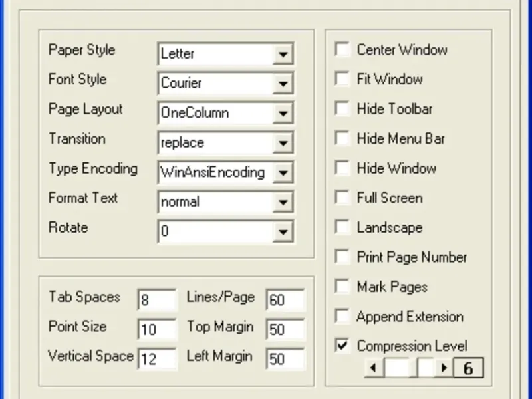Enable Print Page Number checkbox
532x399 pixels.
[343, 257]
